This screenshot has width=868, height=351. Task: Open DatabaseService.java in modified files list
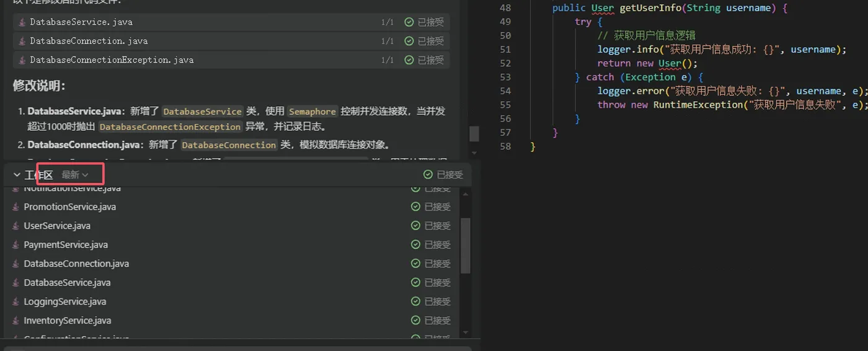click(81, 22)
